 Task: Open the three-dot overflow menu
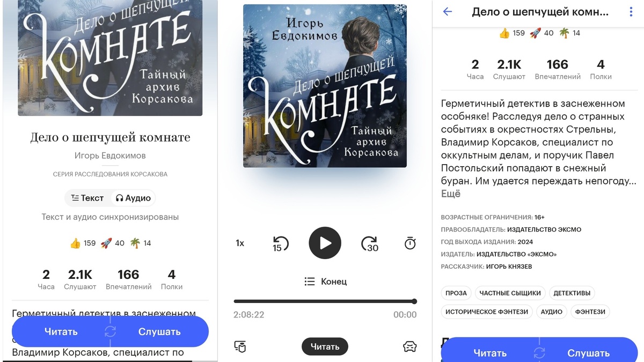pos(631,12)
